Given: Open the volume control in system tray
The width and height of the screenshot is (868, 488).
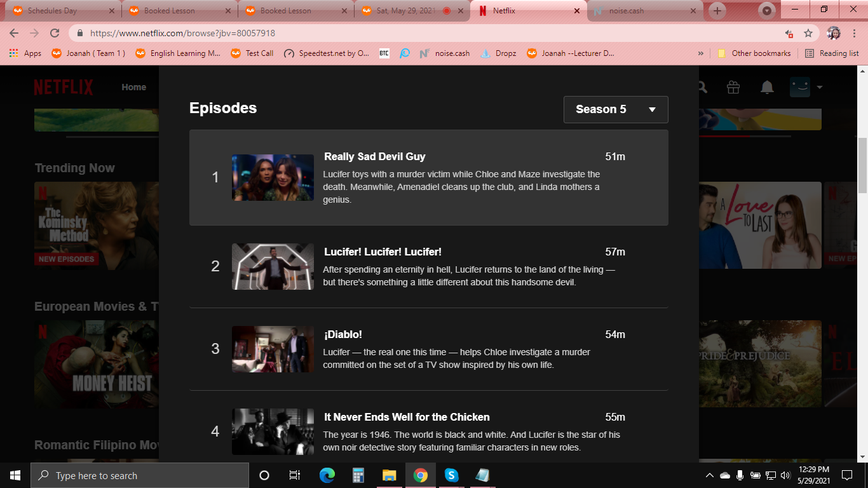Looking at the screenshot, I should tap(785, 475).
